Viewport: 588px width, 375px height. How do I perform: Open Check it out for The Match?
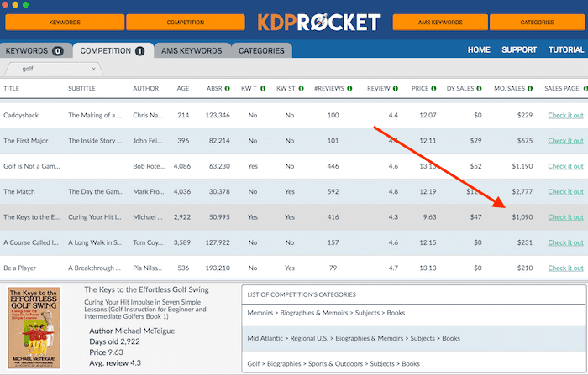pyautogui.click(x=565, y=192)
